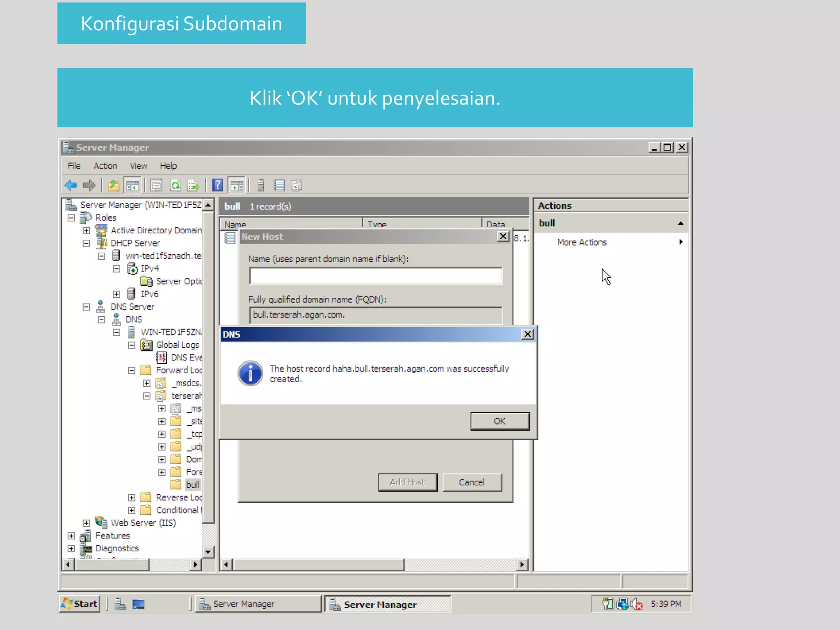Click More Actions in Actions pane
Screen dimensions: 840x630
tap(582, 242)
